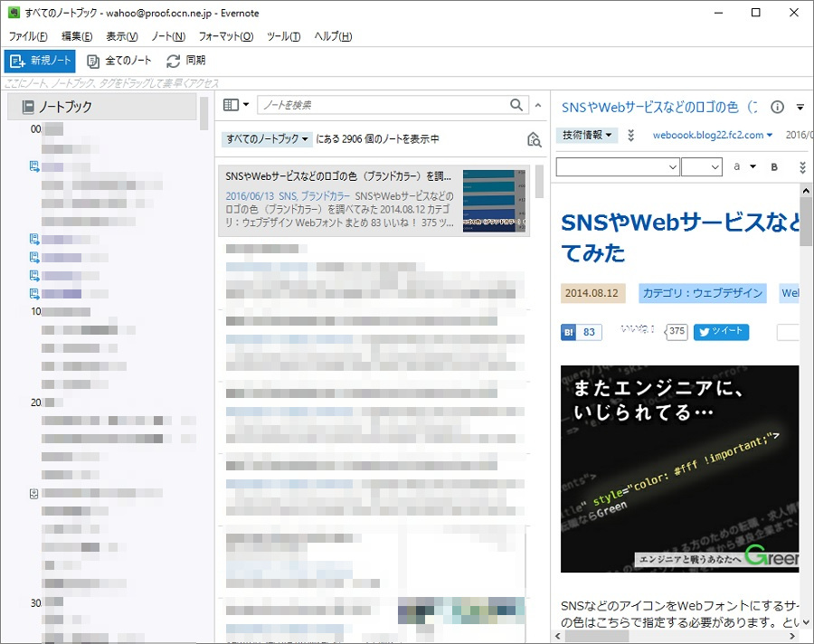Open the すべてのノートブック filter dropdown
Image resolution: width=814 pixels, height=644 pixels.
point(267,139)
